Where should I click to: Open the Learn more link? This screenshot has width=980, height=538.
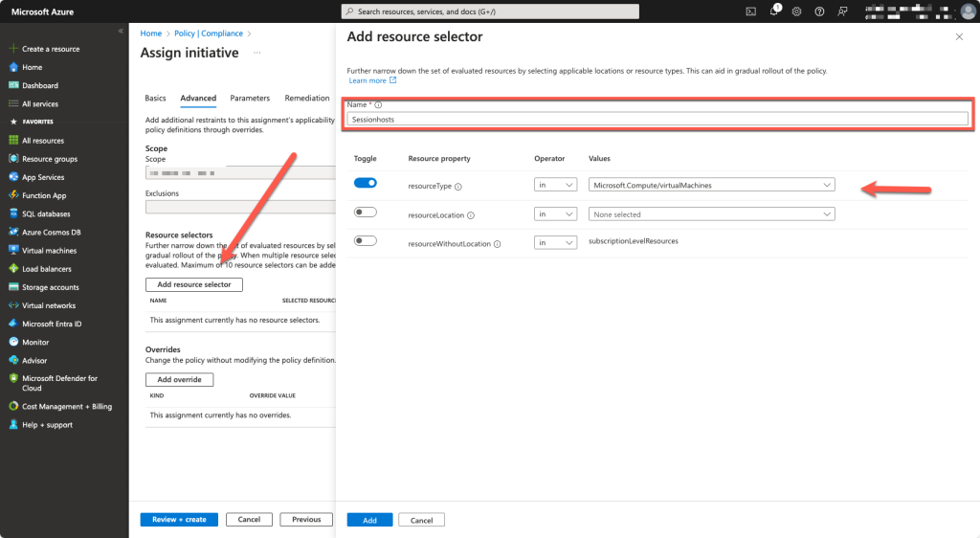[372, 80]
